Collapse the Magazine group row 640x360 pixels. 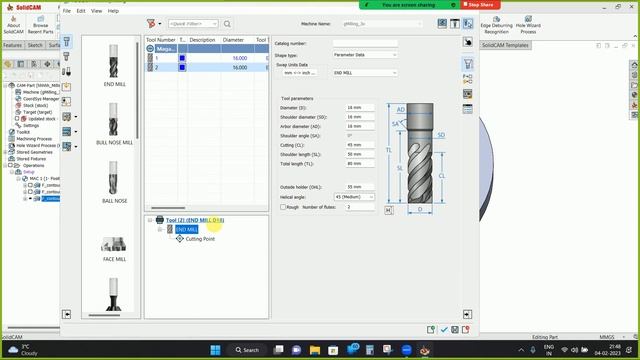150,49
